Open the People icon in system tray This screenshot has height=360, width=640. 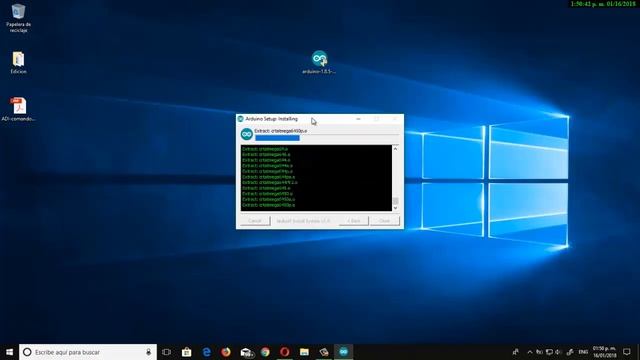point(516,352)
